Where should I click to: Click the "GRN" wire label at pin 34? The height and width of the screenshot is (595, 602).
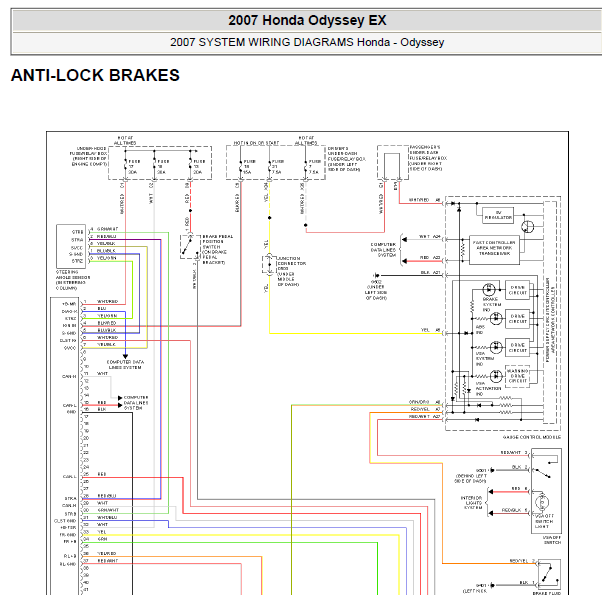click(102, 539)
